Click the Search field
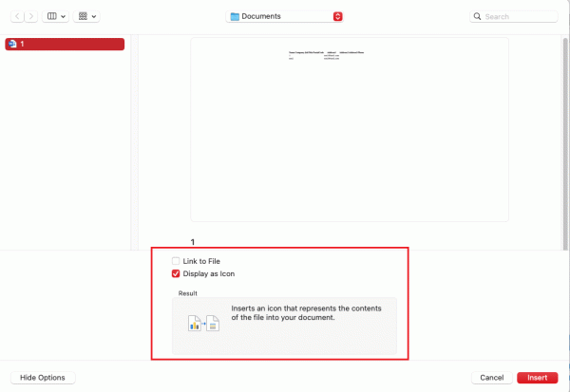Screen dimensions: 570x392 pos(514,16)
